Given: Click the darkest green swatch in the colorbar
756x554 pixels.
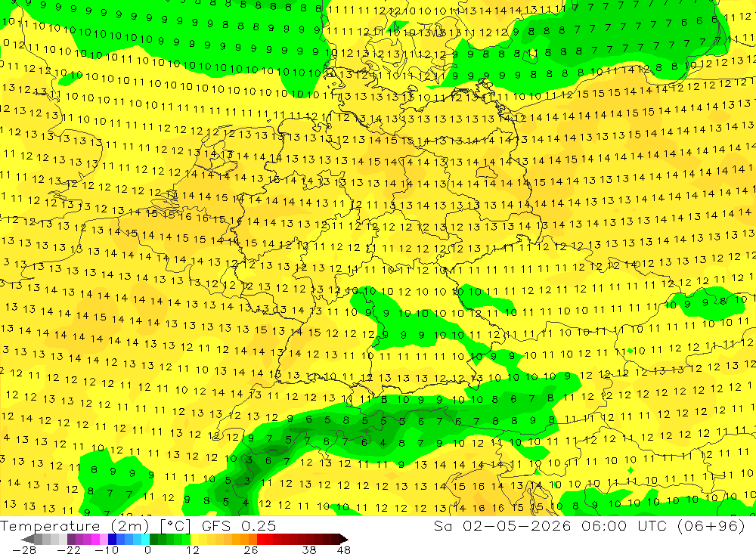Looking at the screenshot, I should click(153, 539).
